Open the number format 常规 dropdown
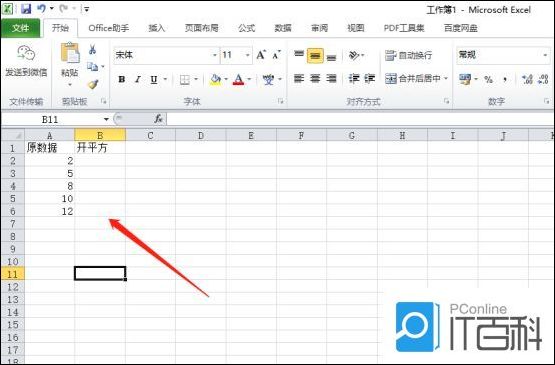Viewport: 555px width, 365px height. click(x=545, y=55)
